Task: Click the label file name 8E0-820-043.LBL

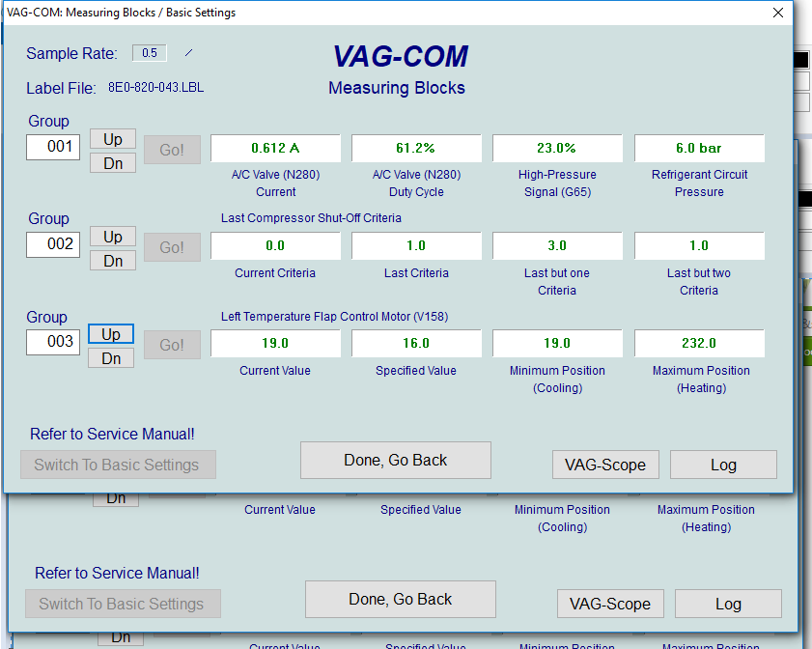Action: [155, 87]
